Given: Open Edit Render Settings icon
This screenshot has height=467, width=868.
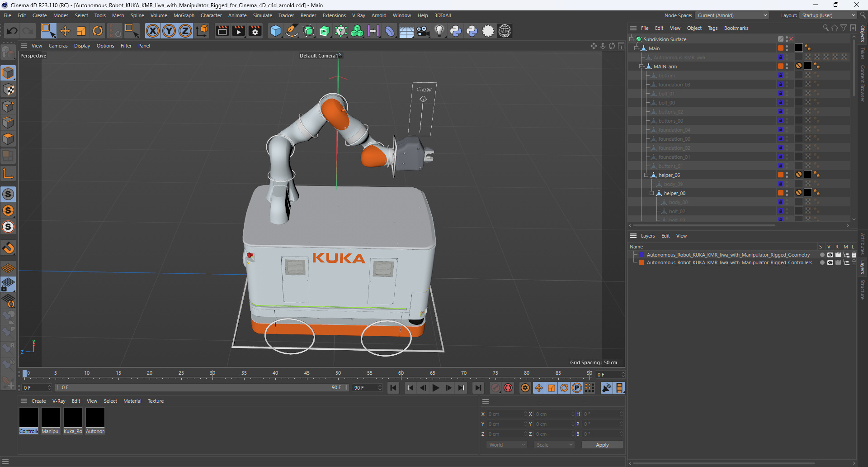Looking at the screenshot, I should point(255,31).
